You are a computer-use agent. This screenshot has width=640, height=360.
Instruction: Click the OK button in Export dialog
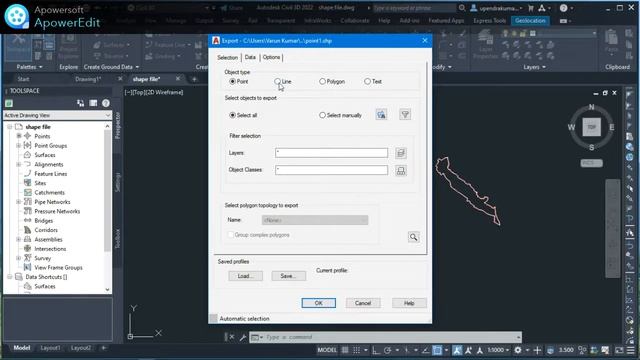pos(318,303)
